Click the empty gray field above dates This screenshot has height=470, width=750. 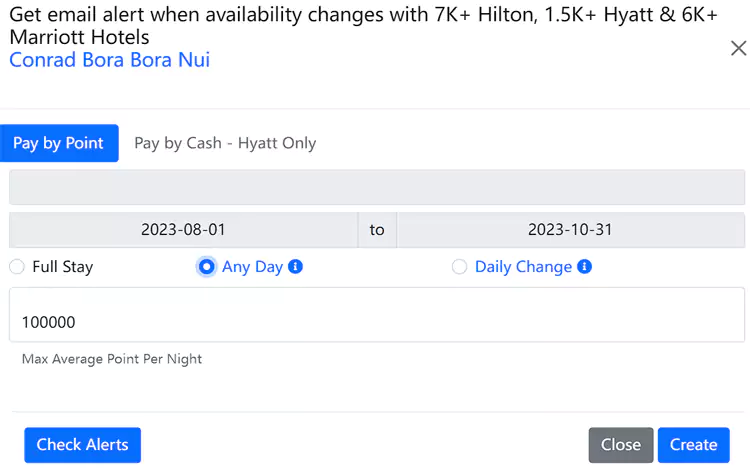tap(377, 187)
